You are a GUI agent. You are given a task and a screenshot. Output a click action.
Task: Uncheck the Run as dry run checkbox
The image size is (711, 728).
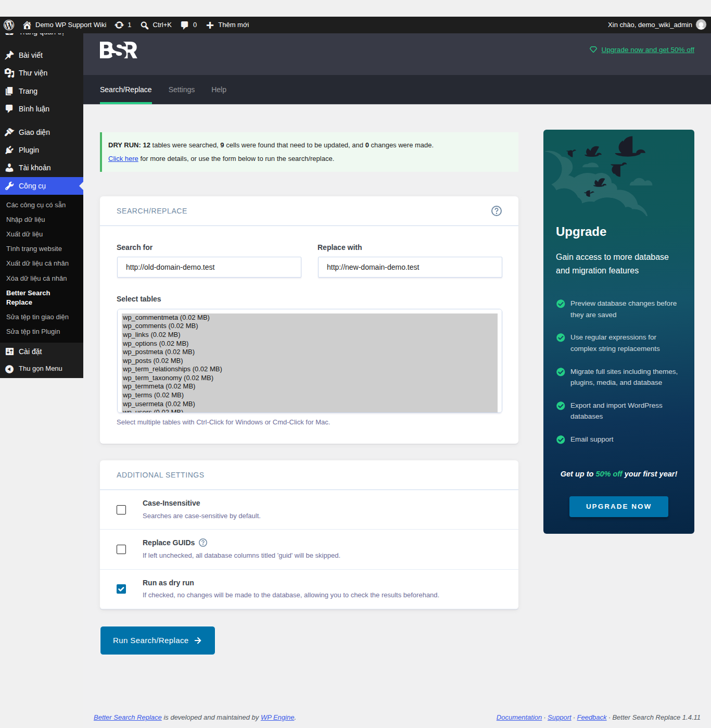(x=121, y=589)
